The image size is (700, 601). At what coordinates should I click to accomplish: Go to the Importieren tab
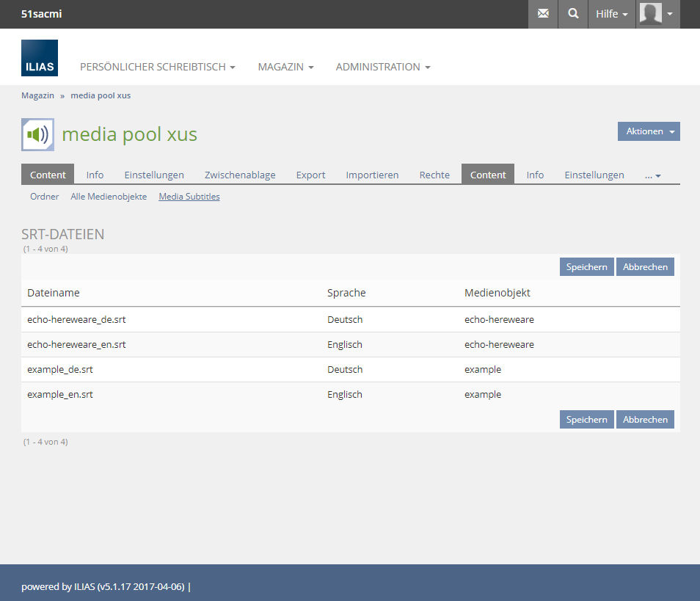372,175
